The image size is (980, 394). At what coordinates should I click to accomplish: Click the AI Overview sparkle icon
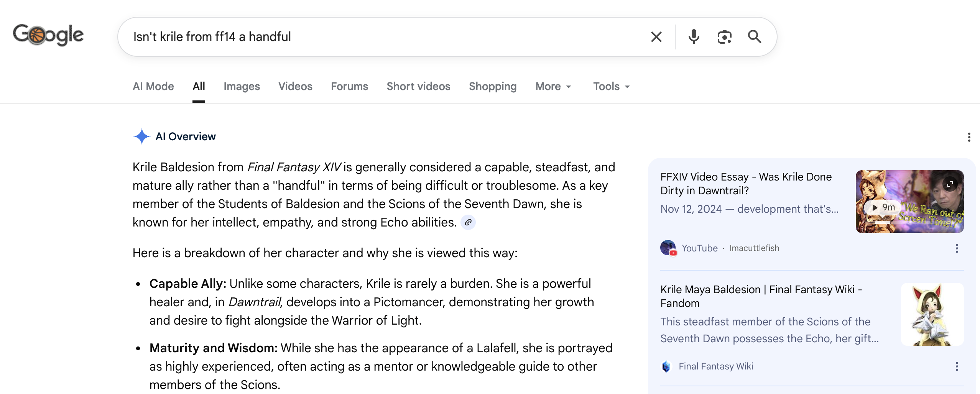click(x=141, y=136)
